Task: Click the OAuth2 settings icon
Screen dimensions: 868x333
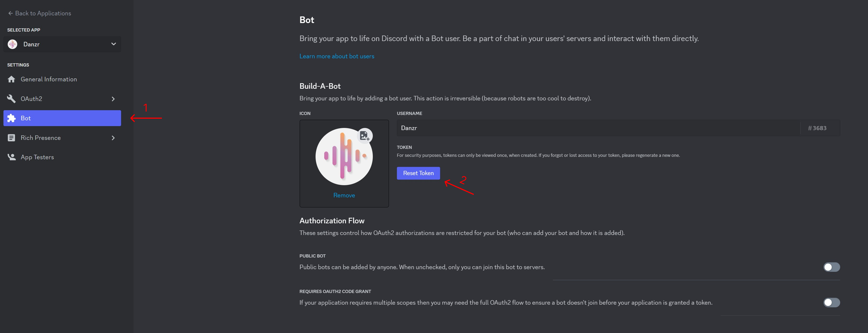Action: pos(12,99)
